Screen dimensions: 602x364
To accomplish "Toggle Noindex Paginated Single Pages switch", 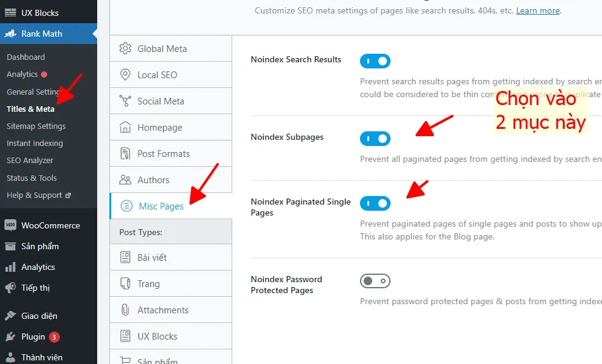I will 375,203.
